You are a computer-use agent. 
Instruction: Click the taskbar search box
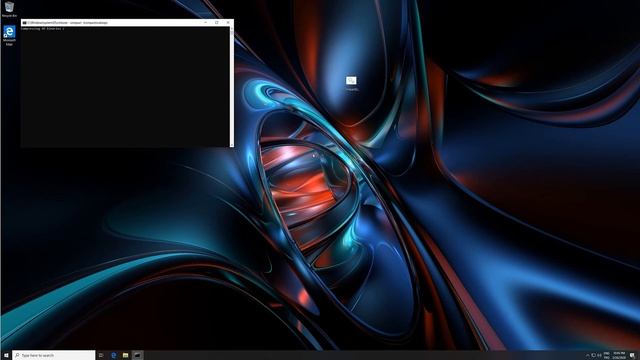coord(53,355)
